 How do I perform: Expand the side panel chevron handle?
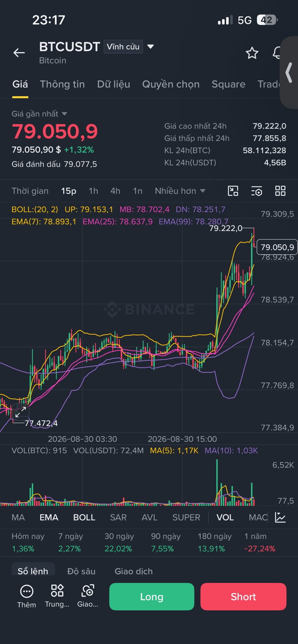tap(289, 73)
